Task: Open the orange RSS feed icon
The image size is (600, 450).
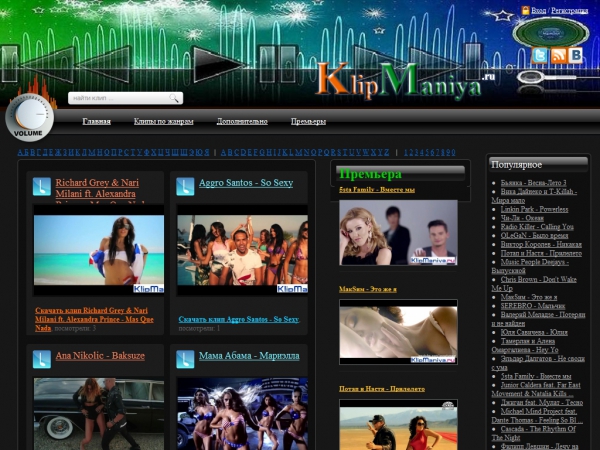Action: pos(558,56)
